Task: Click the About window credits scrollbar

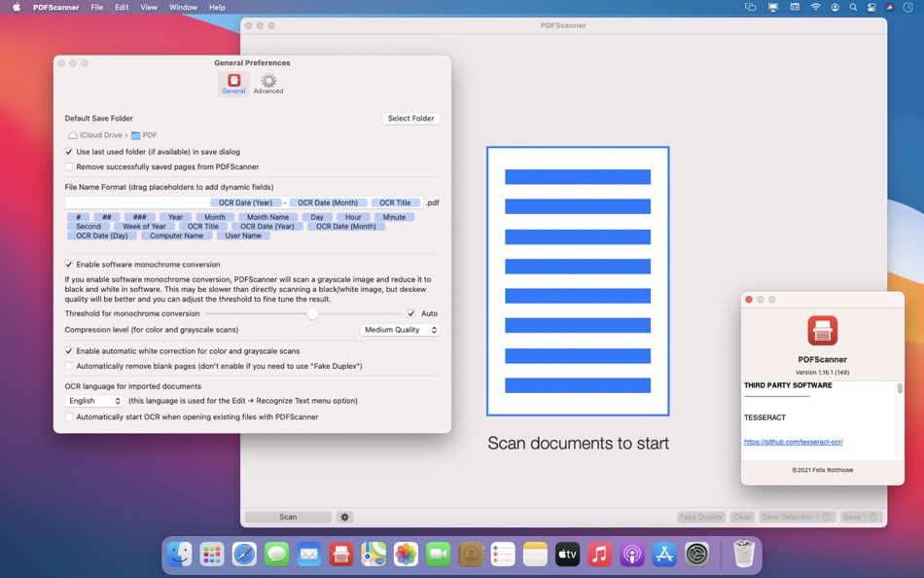Action: point(900,388)
